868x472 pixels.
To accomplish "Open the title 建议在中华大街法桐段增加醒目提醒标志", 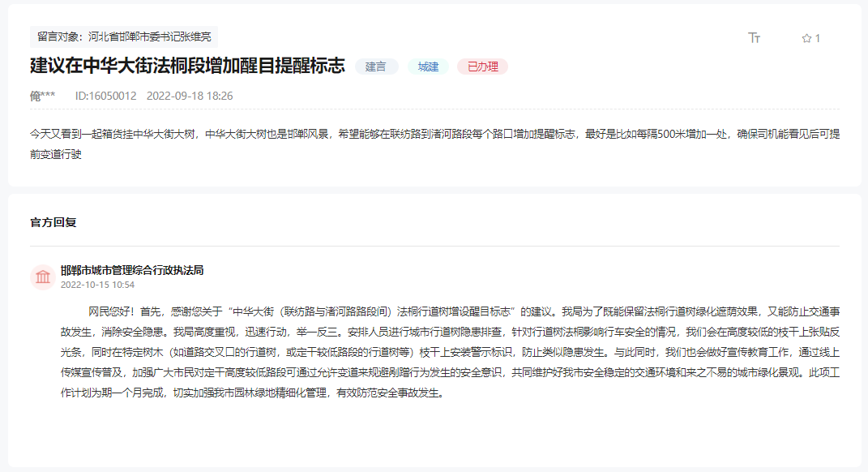I will (x=187, y=66).
